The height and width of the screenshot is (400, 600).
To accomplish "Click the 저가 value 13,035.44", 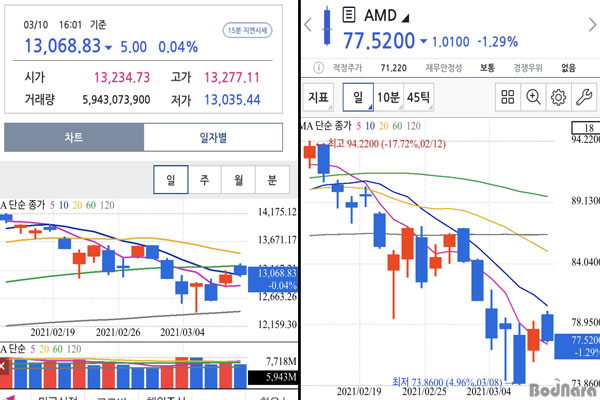I will [x=232, y=100].
